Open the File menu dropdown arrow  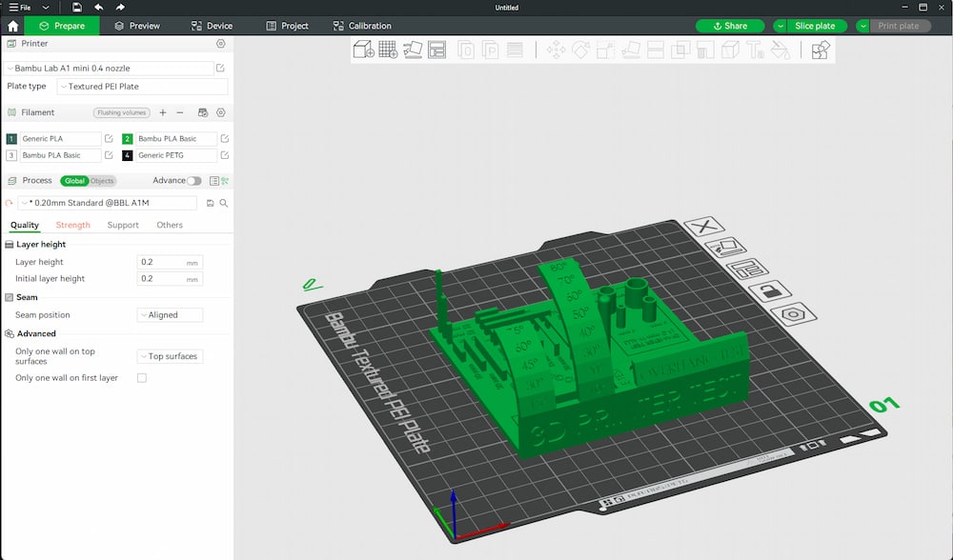(x=45, y=8)
